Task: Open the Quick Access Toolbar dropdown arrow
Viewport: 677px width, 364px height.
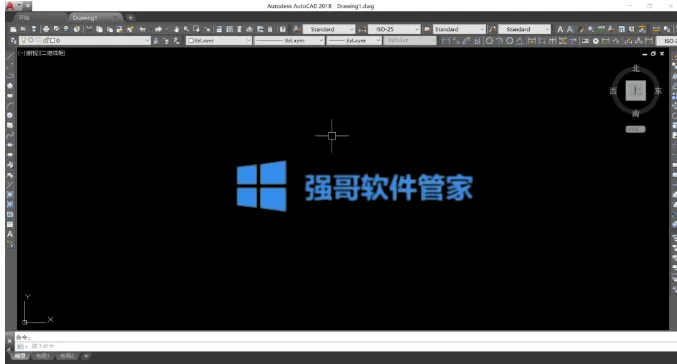Action: click(28, 6)
